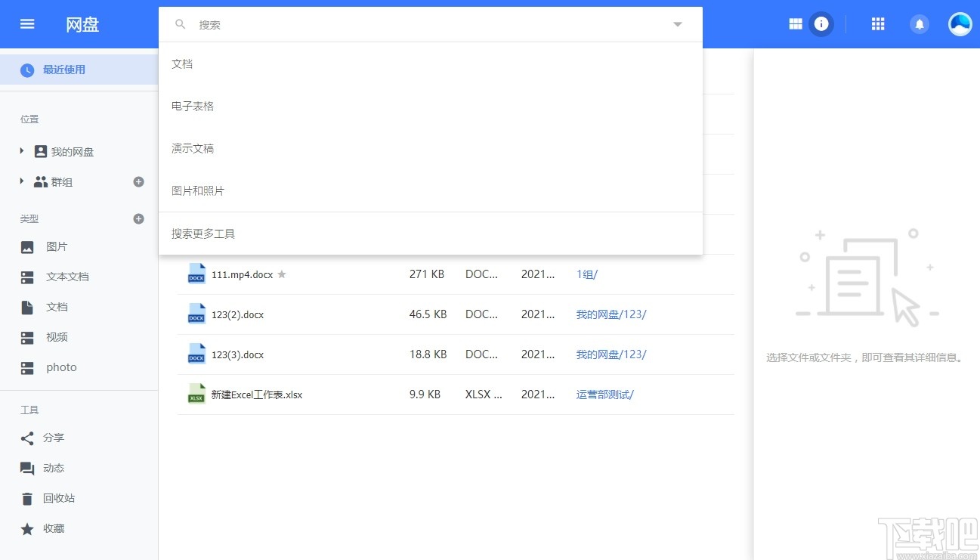This screenshot has width=980, height=560.
Task: Click the xlsx spreadsheet file icon
Action: 196,394
